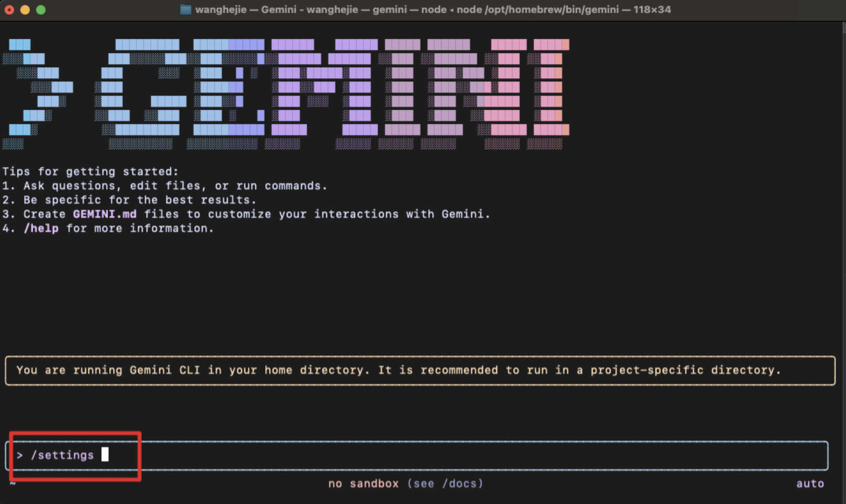Click the terminal scrollbar on the right edge
Screen dimensions: 846x504
click(x=843, y=210)
